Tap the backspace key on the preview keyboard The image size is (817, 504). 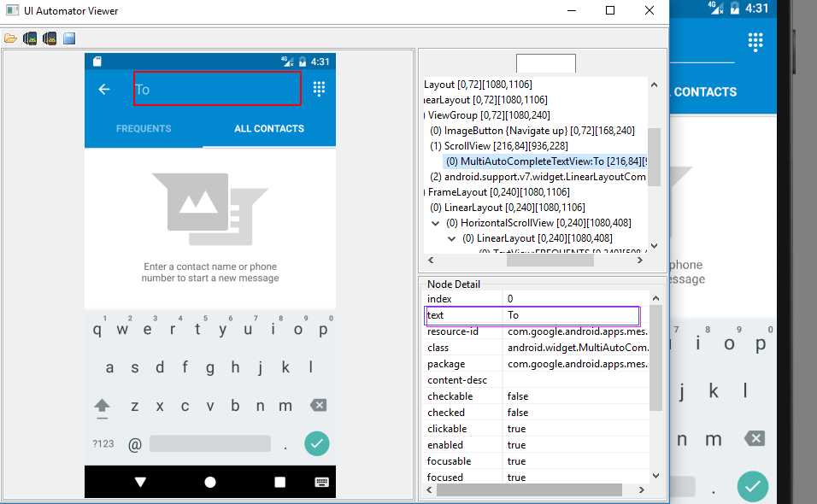[x=319, y=406]
